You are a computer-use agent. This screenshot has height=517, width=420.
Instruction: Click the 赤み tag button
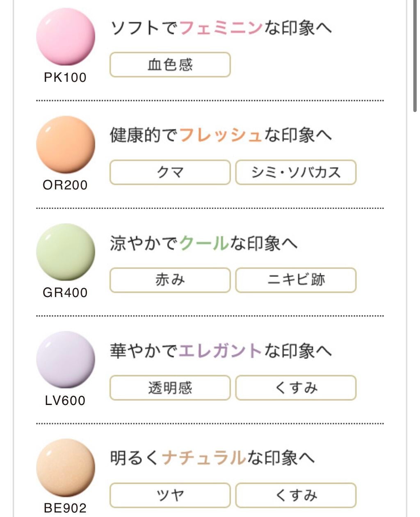tap(170, 280)
